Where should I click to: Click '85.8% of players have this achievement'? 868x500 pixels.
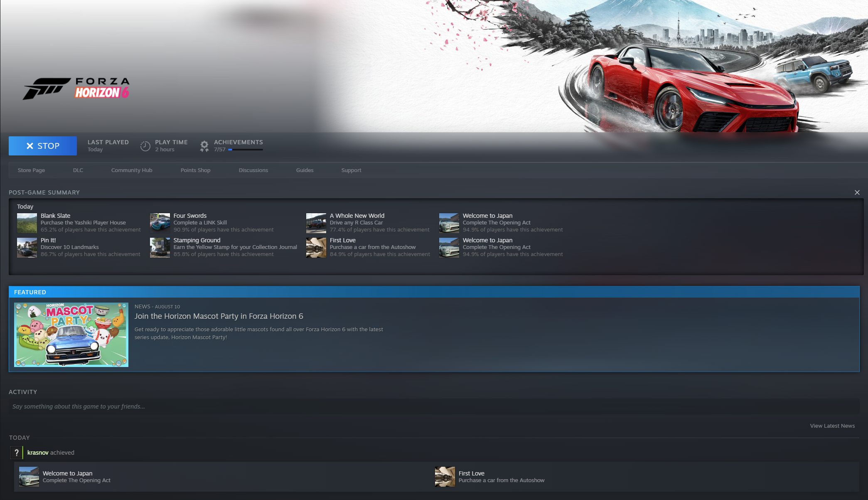[x=224, y=254]
